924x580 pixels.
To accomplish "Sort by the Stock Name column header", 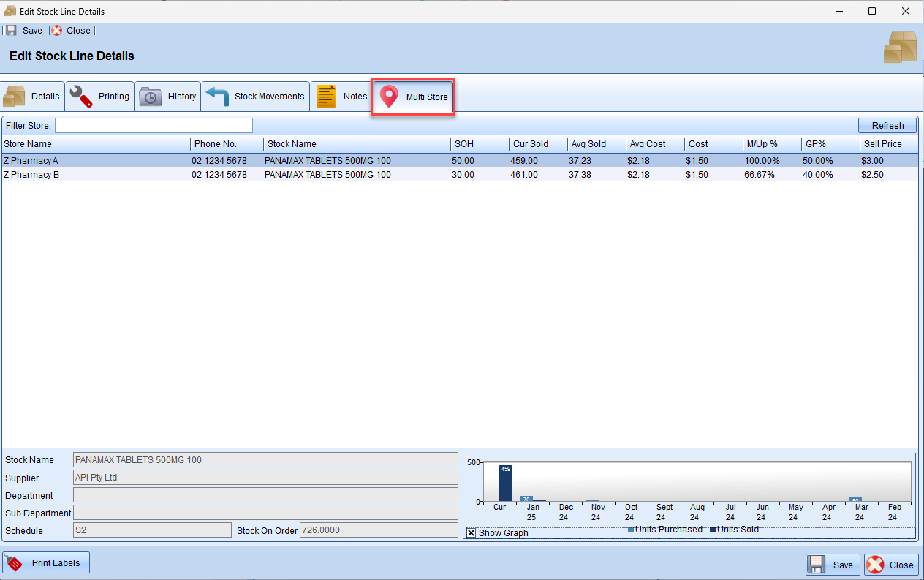I will [x=357, y=144].
